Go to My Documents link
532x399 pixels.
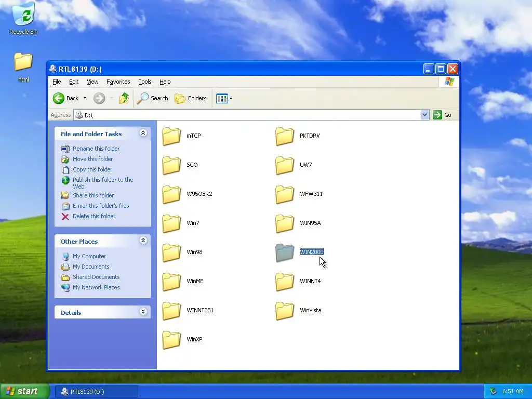91,267
